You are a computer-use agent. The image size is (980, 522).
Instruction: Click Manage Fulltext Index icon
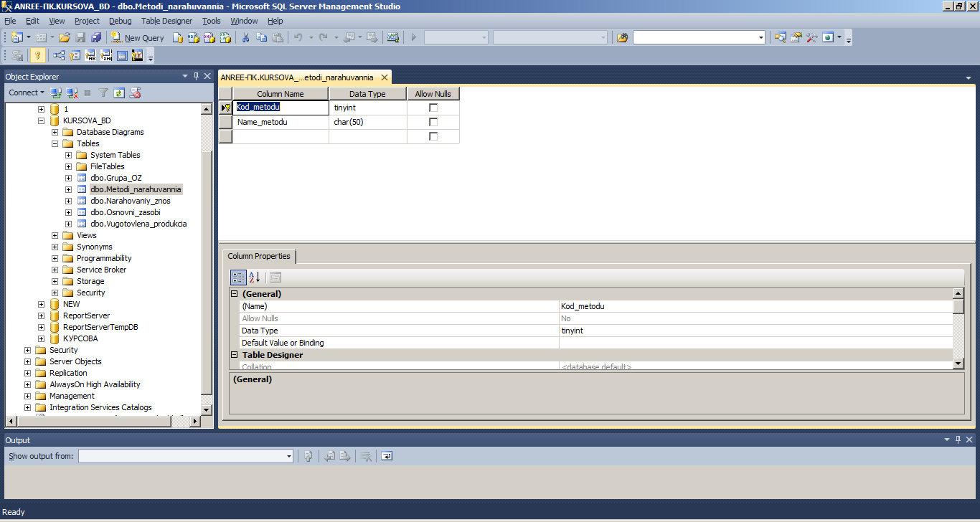tap(90, 55)
